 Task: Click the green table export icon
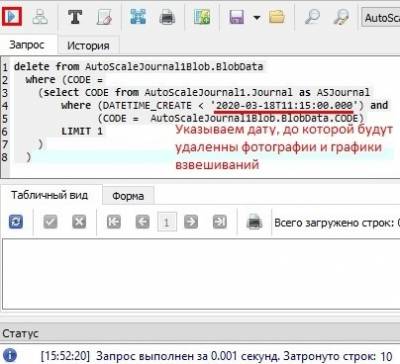(x=202, y=16)
